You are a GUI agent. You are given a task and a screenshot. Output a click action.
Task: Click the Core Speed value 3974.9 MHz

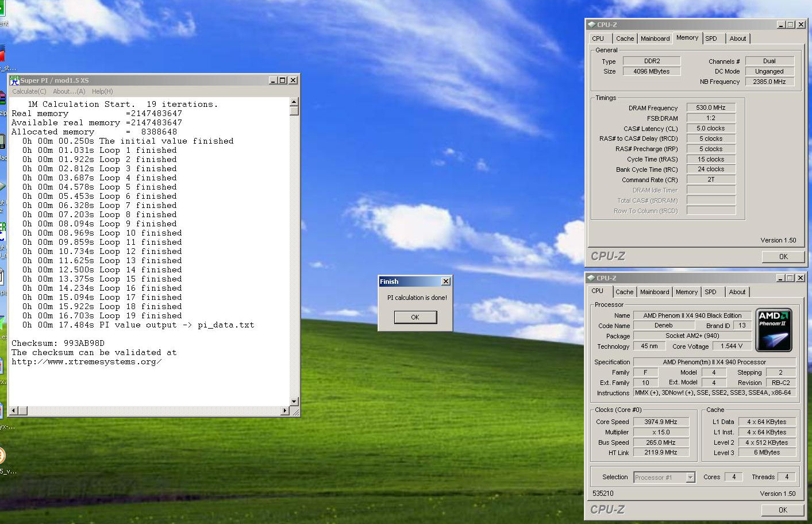[661, 422]
